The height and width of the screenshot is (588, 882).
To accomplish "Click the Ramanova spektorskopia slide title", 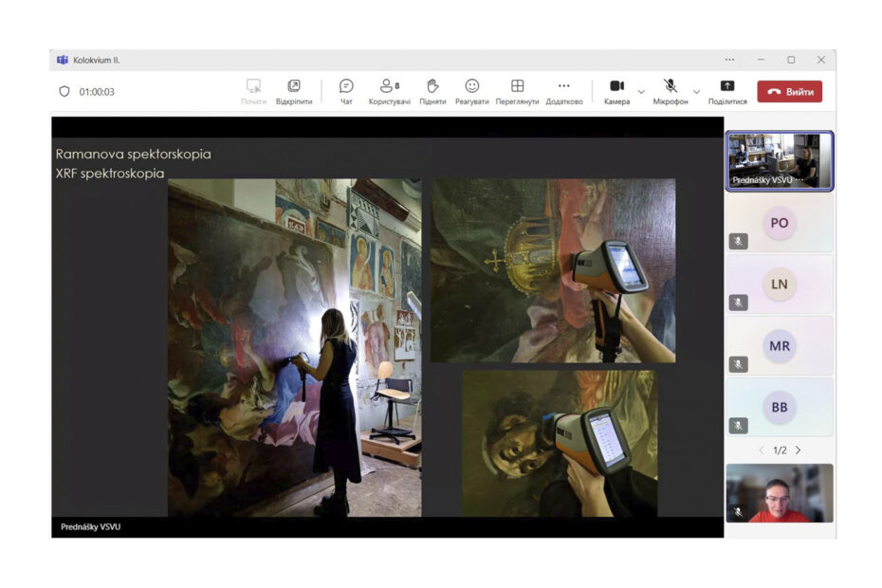I will 134,154.
